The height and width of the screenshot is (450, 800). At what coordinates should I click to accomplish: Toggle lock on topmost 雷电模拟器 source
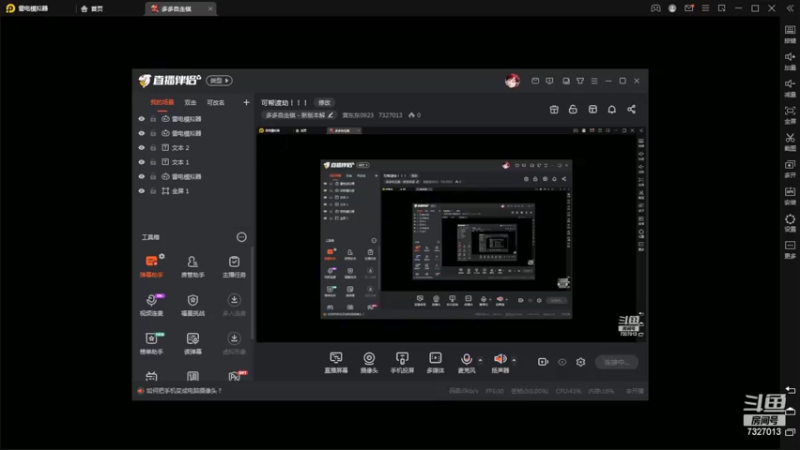point(153,118)
